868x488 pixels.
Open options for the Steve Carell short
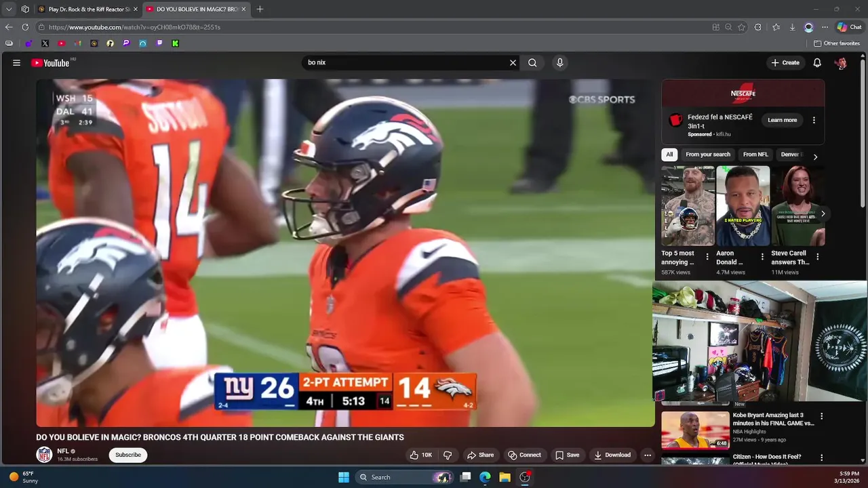tap(817, 257)
